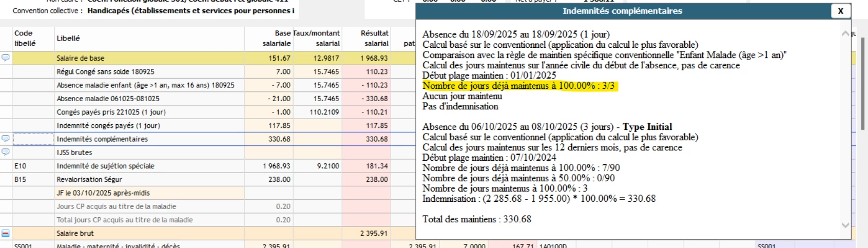Click Absence du 18/09/2025 line in popup
This screenshot has width=868, height=248.
coord(516,34)
